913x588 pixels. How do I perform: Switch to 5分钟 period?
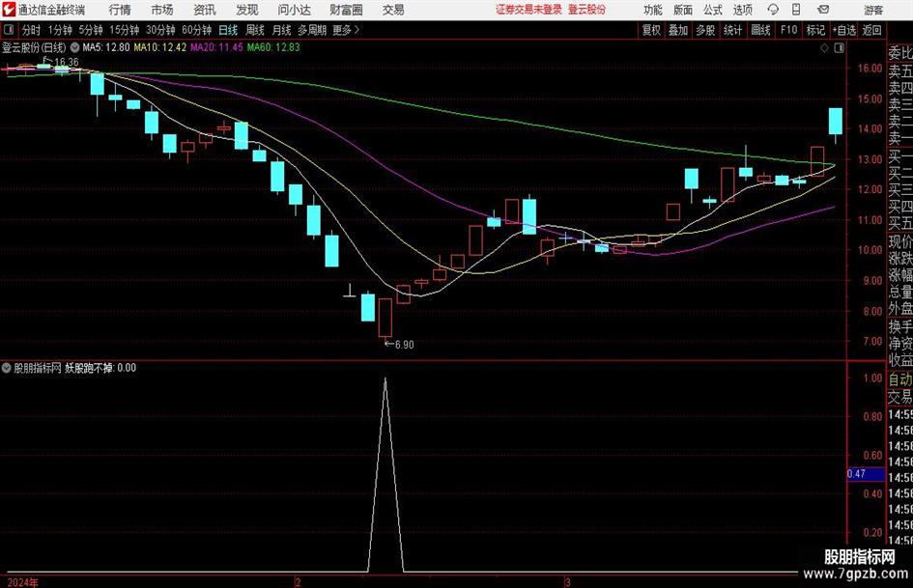(90, 30)
